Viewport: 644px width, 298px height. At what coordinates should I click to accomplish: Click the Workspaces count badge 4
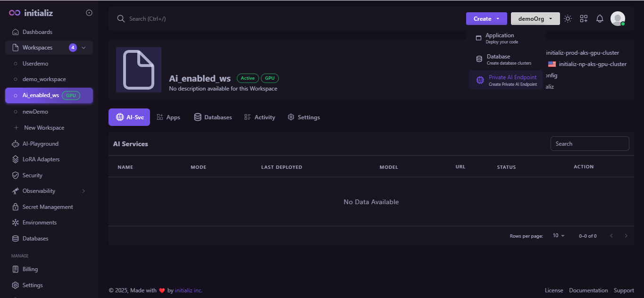(73, 48)
